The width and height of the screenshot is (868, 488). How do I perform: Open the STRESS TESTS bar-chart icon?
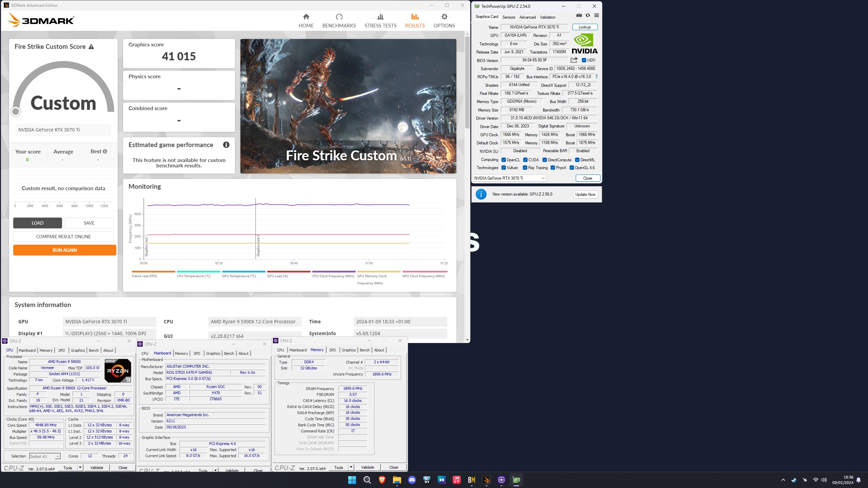[380, 17]
